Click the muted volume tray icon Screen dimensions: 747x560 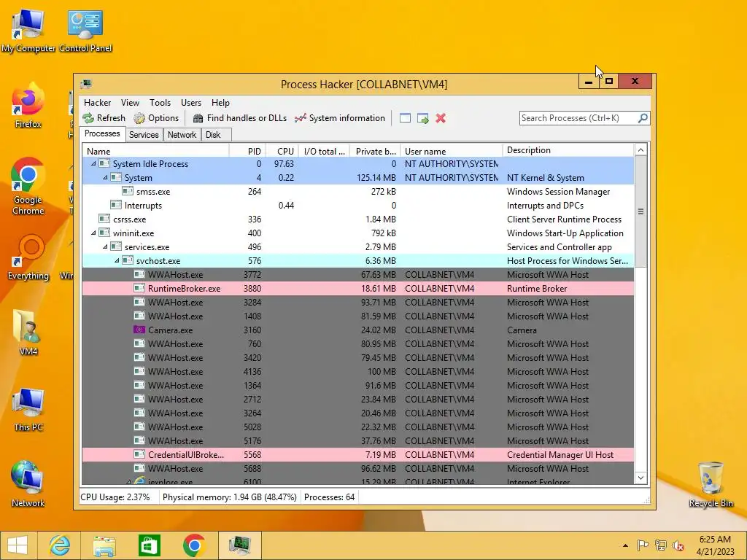click(x=678, y=545)
